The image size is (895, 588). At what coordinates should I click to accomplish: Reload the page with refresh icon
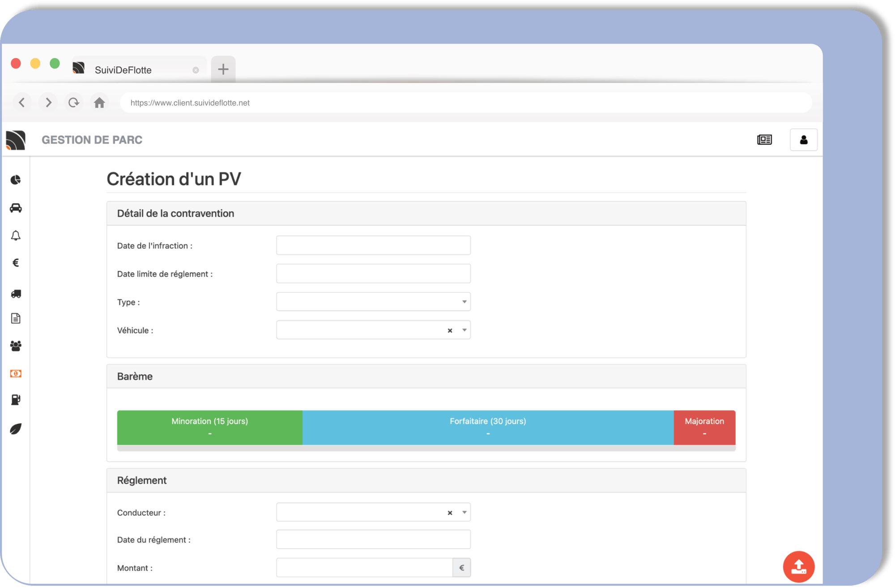coord(74,102)
